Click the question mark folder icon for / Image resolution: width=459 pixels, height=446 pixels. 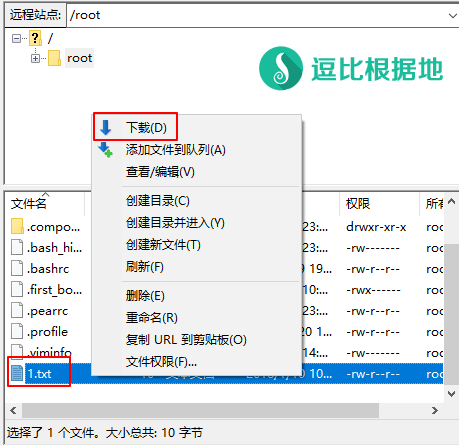pyautogui.click(x=35, y=38)
